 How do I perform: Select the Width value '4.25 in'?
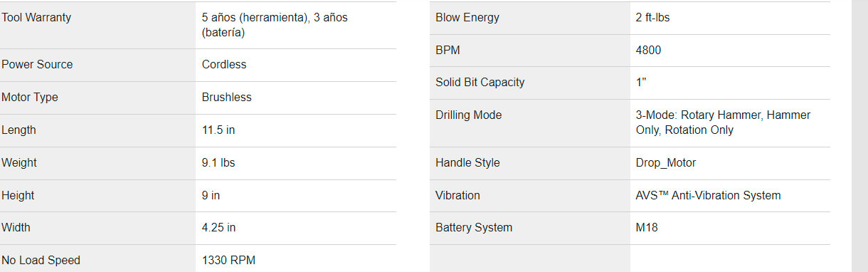219,228
